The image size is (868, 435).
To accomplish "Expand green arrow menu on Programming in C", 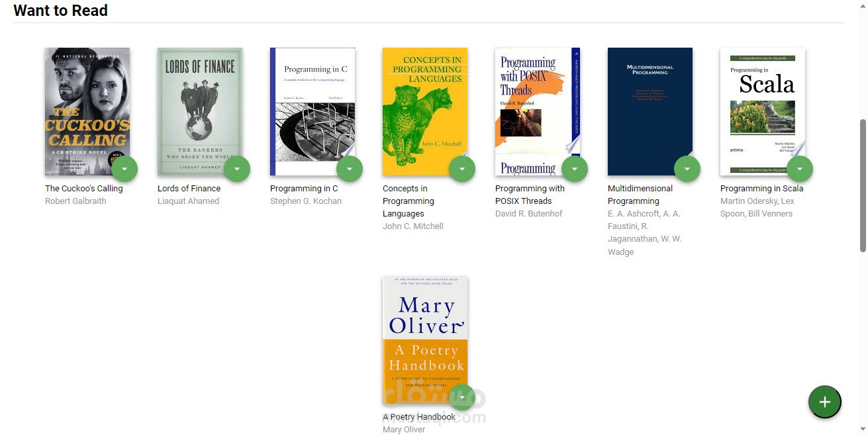I will coord(350,169).
